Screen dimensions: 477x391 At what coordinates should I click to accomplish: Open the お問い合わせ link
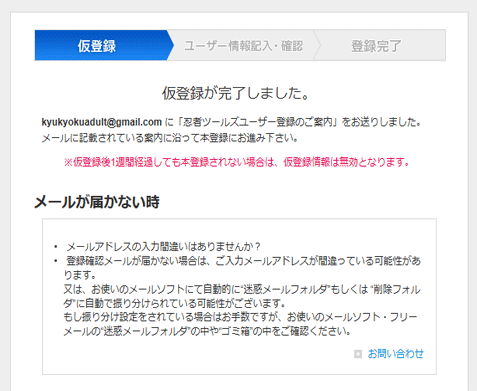click(x=396, y=354)
